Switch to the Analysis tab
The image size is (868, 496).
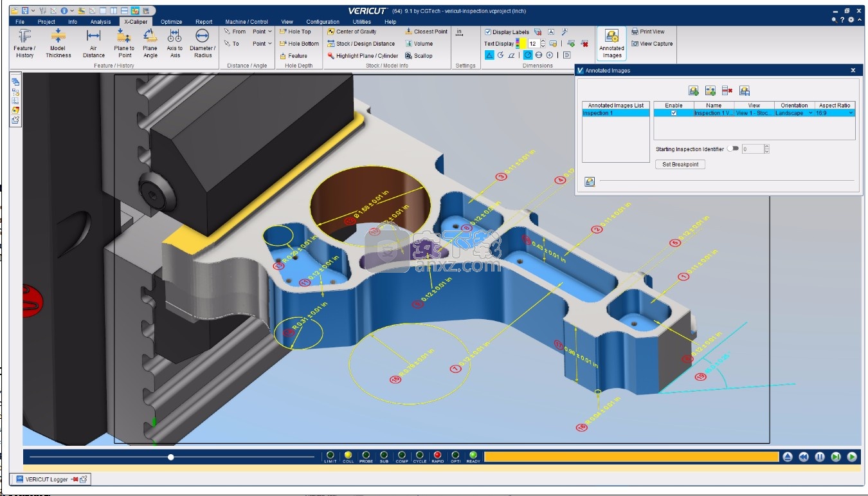pos(100,22)
